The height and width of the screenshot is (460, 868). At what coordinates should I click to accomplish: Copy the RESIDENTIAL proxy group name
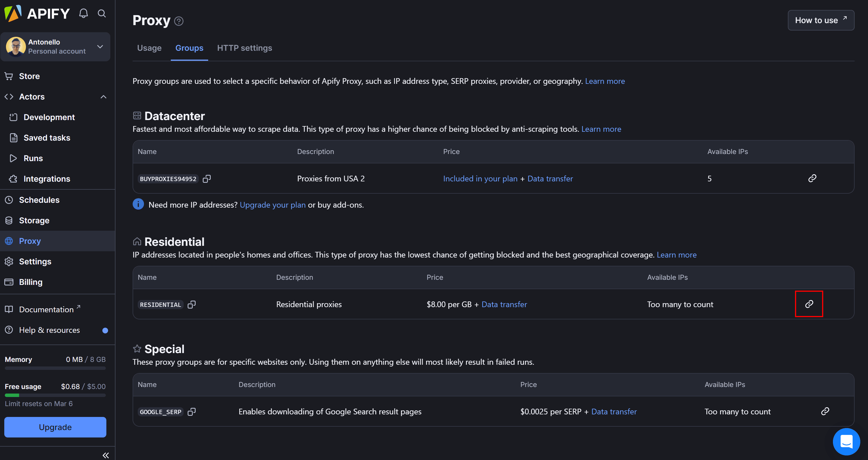[191, 305]
